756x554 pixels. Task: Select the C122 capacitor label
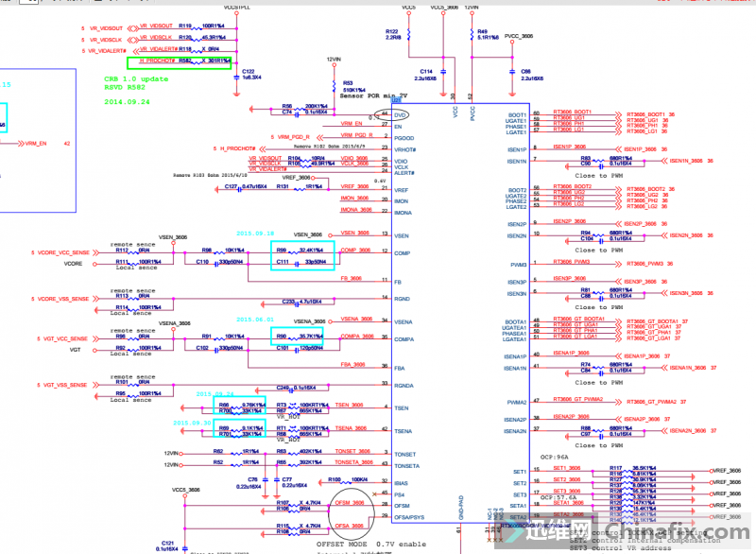click(251, 75)
